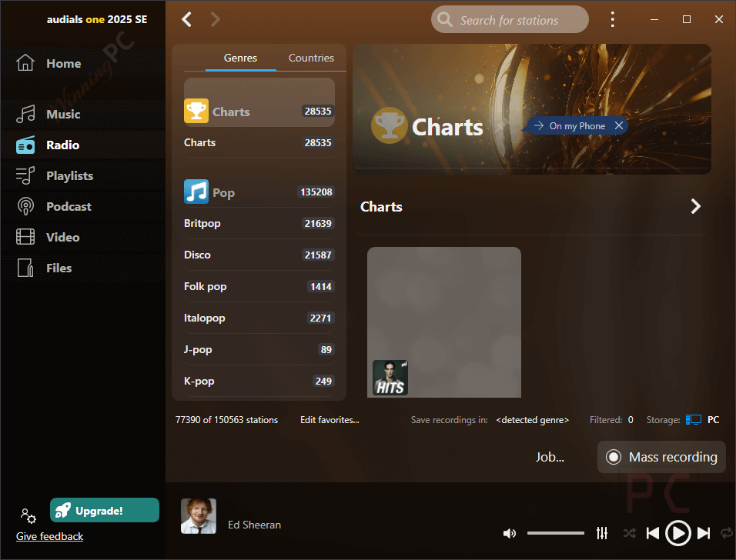Viewport: 736px width, 560px height.
Task: Click the large Charts station card
Action: (x=444, y=322)
